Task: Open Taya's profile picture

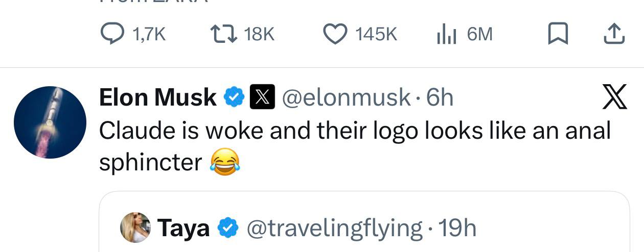Action: pos(135,228)
